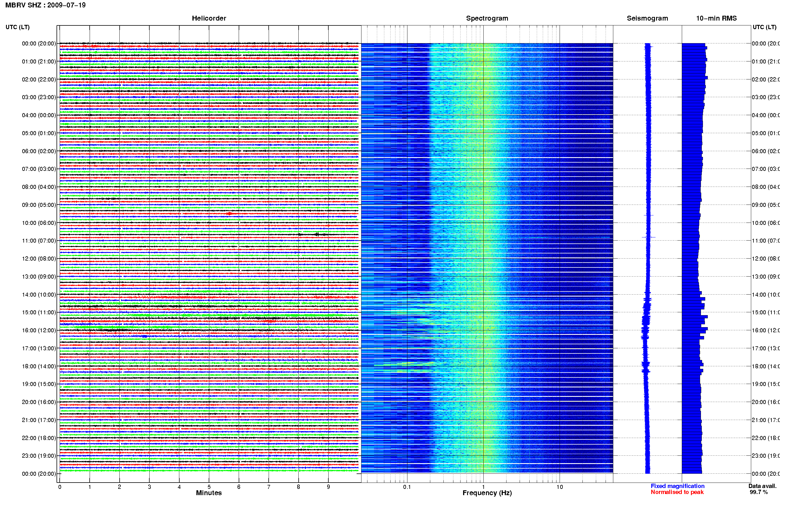Click the seismogram spike near 11:00
Screen dimensions: 812x508
(x=648, y=237)
